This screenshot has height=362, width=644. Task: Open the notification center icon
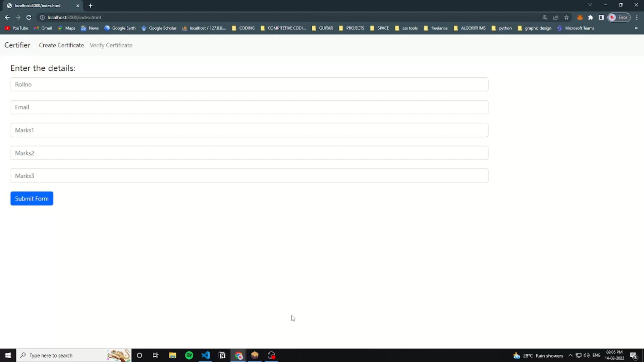coord(634,355)
